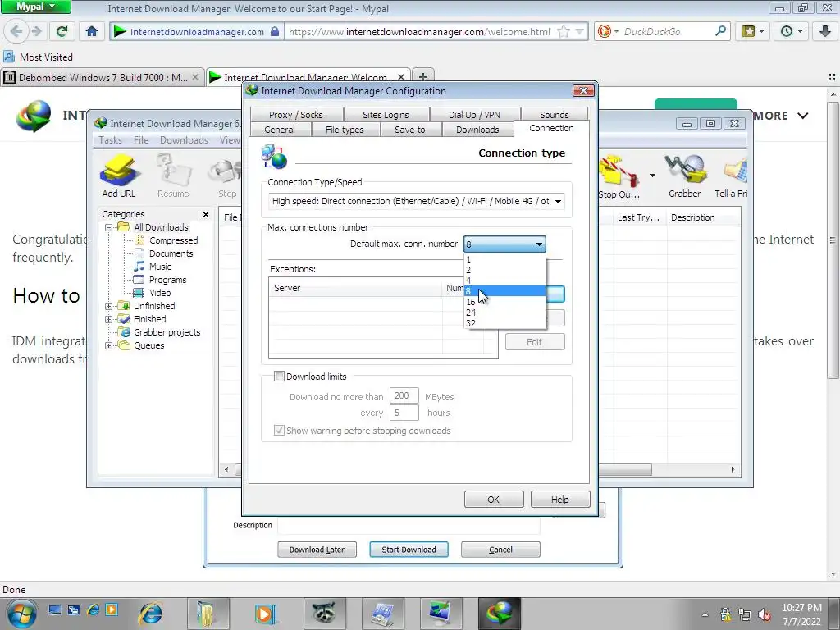The image size is (840, 630).
Task: Reload the page with the refresh icon
Action: (62, 32)
